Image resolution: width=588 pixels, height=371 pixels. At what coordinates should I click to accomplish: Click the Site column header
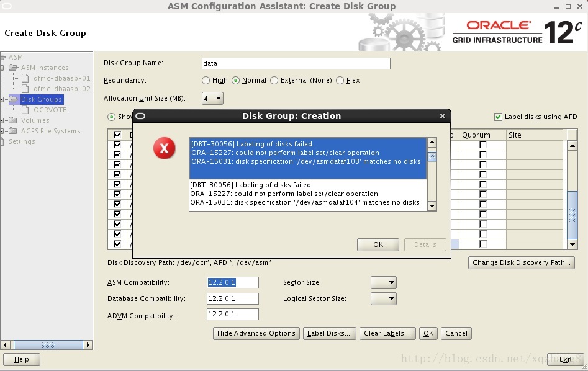pyautogui.click(x=534, y=135)
